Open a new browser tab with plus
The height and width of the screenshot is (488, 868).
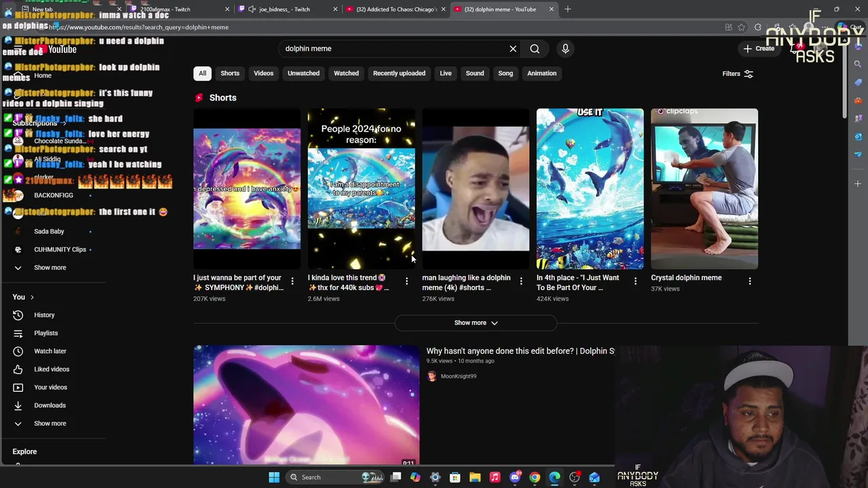pyautogui.click(x=568, y=9)
